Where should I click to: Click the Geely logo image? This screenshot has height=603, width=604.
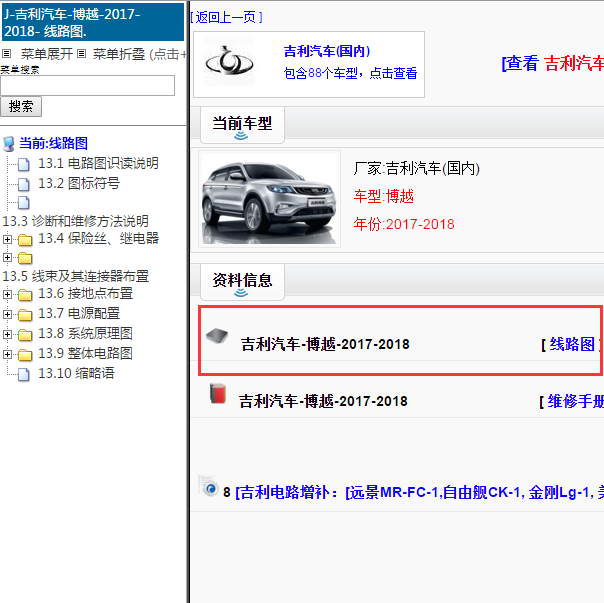click(x=229, y=62)
